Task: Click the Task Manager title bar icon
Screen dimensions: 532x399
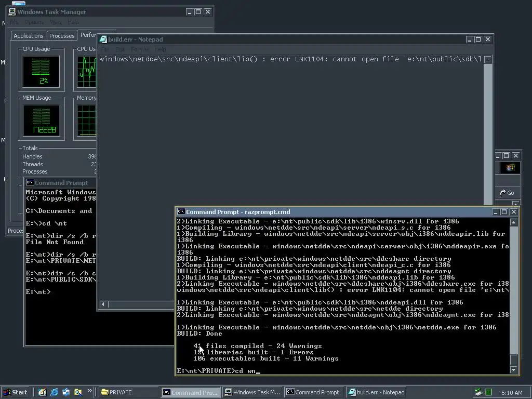Action: click(12, 12)
